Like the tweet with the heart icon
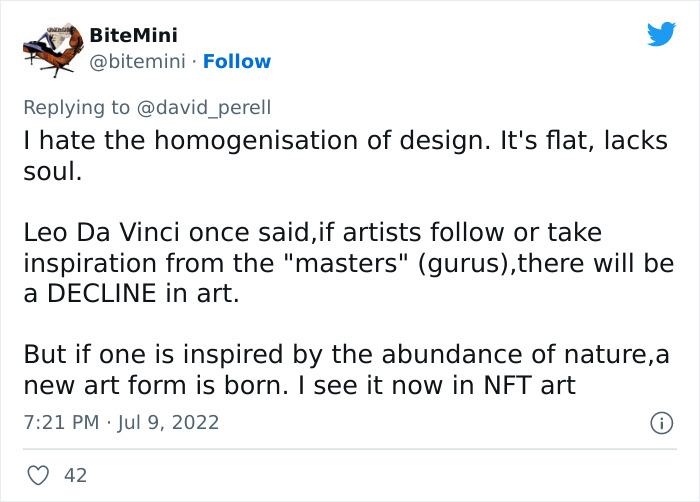 pos(37,476)
